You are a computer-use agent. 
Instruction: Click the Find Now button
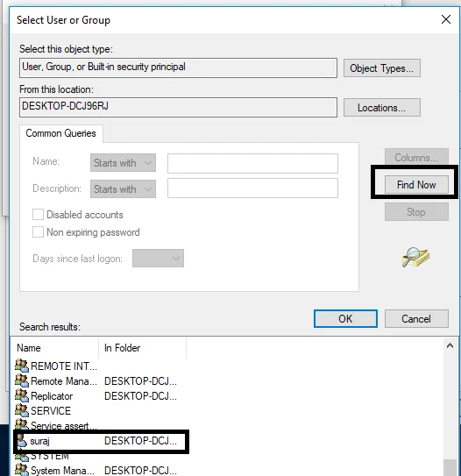pos(416,185)
